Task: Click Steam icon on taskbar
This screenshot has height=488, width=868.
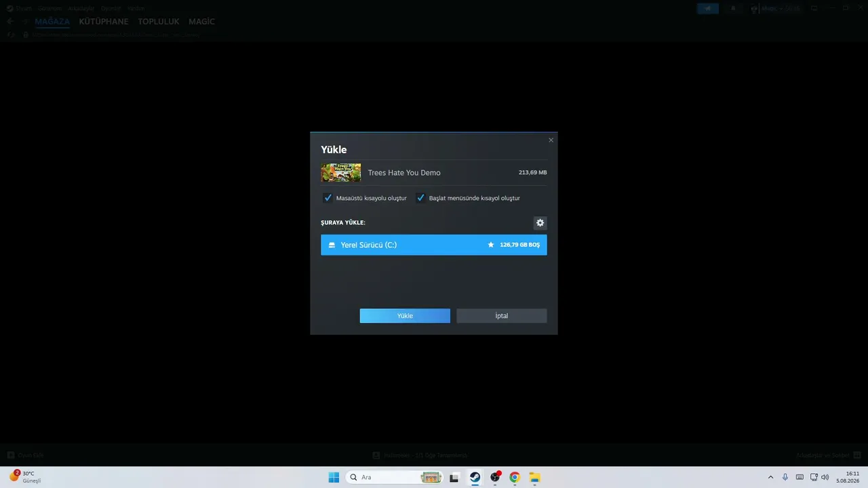Action: coord(475,477)
